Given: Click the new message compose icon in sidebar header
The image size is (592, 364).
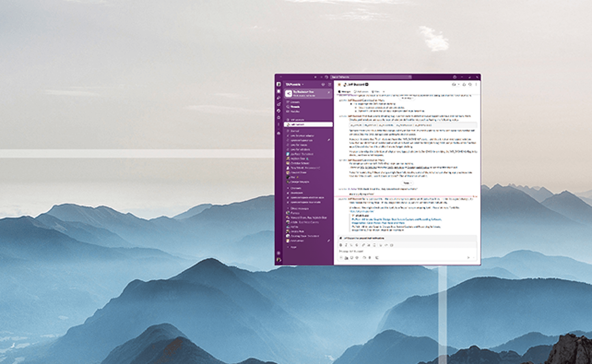Looking at the screenshot, I should [x=329, y=84].
